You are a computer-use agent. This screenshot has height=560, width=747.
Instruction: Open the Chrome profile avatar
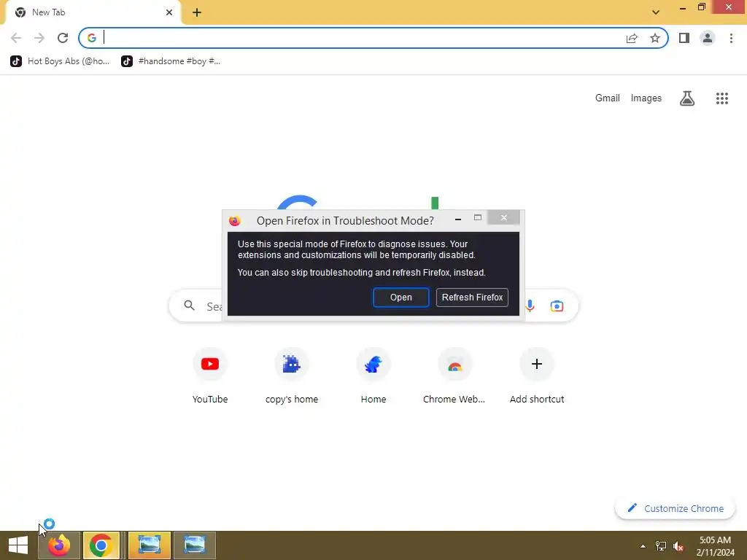(708, 38)
